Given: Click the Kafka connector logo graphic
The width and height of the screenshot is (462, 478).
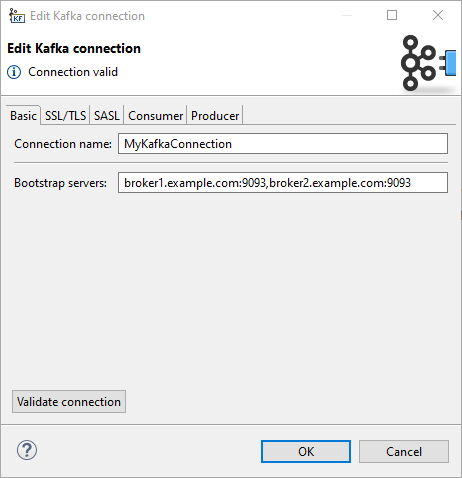Looking at the screenshot, I should [x=428, y=63].
